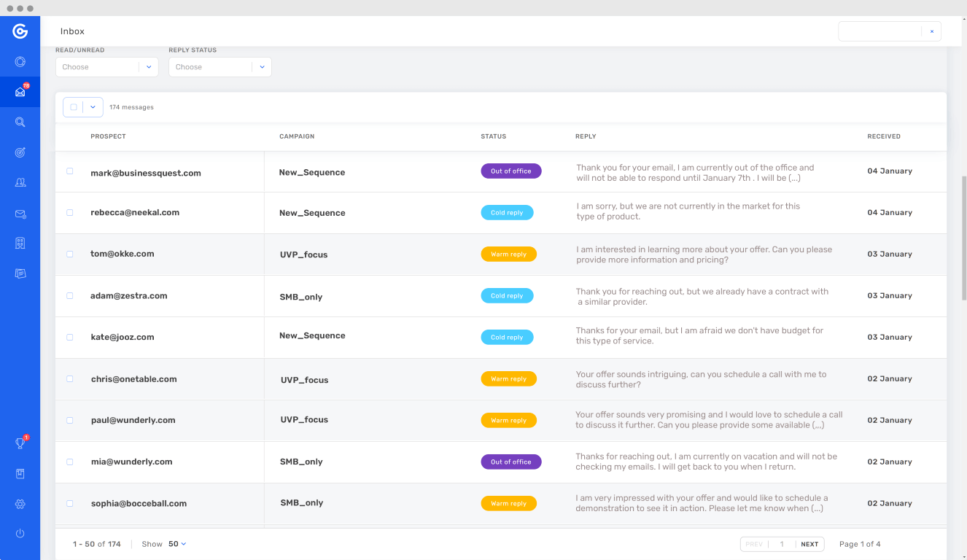Select the tom@okke.com row checkbox
Screen dimensions: 967x560
coord(70,254)
